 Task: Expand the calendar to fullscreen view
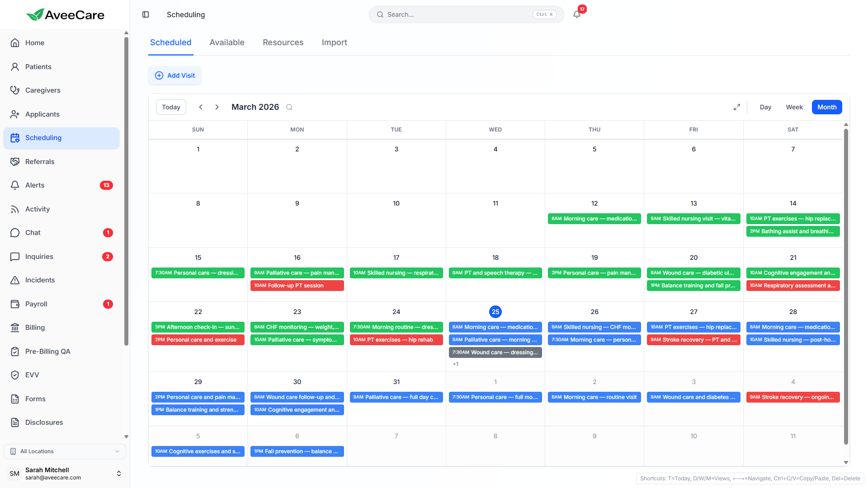tap(737, 107)
